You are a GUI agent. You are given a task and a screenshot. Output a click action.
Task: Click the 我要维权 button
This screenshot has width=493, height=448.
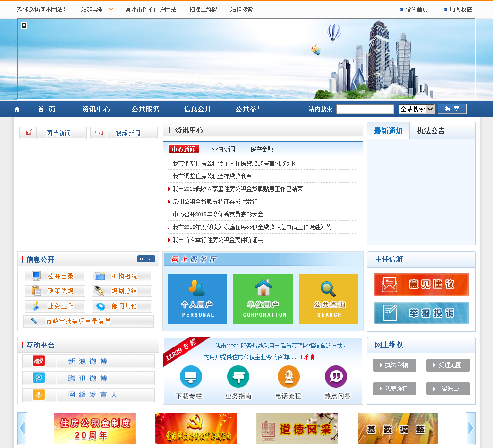pyautogui.click(x=394, y=389)
